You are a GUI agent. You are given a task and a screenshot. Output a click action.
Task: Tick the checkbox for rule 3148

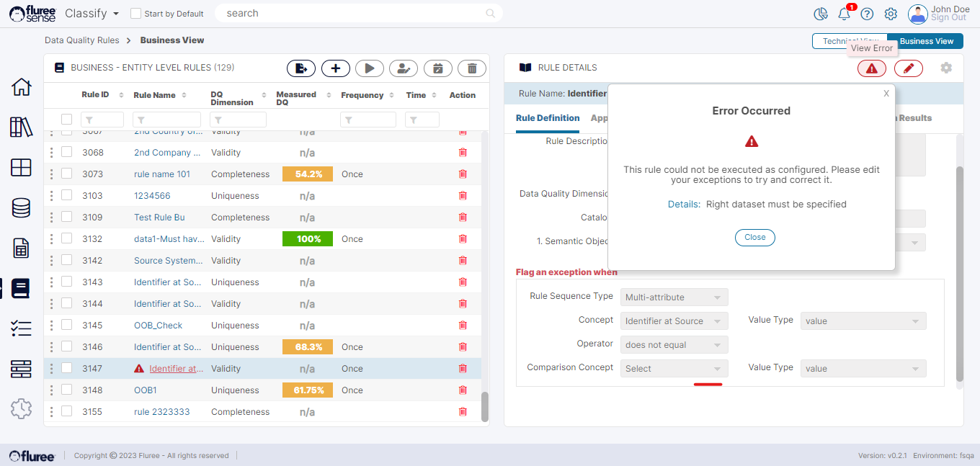pos(66,390)
